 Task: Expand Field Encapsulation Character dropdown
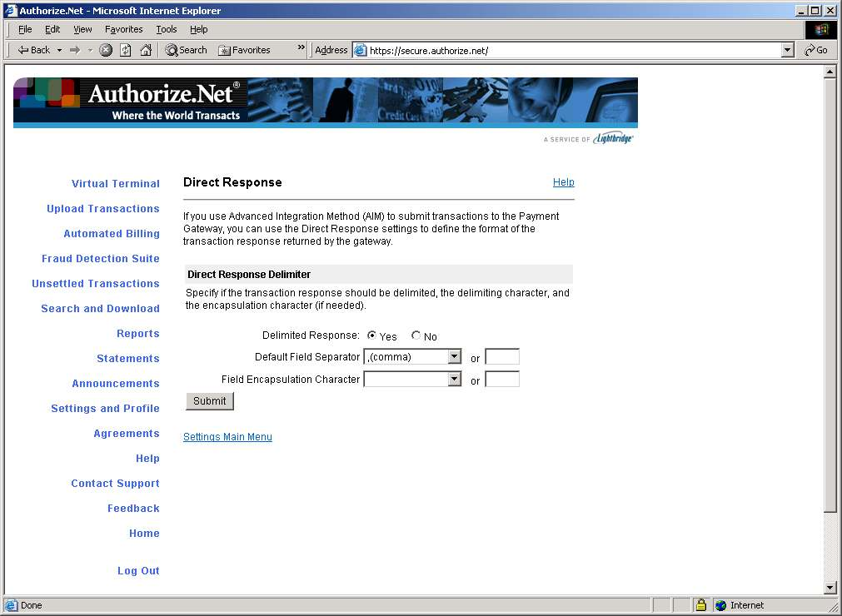pos(454,380)
